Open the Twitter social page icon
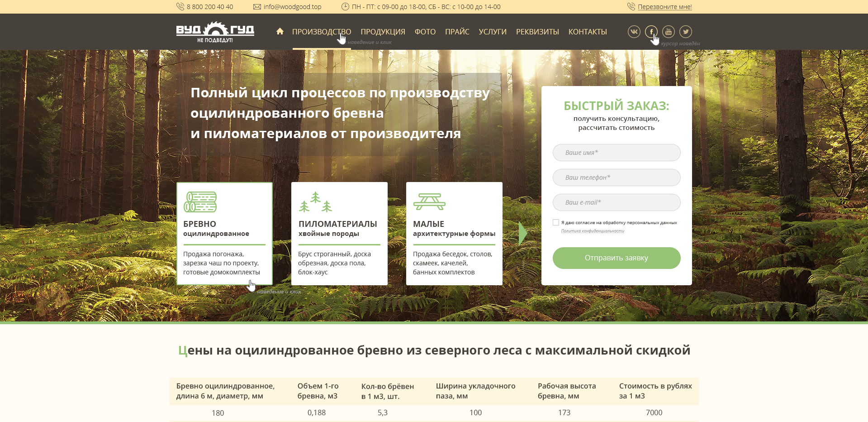This screenshot has width=868, height=422. pos(686,32)
